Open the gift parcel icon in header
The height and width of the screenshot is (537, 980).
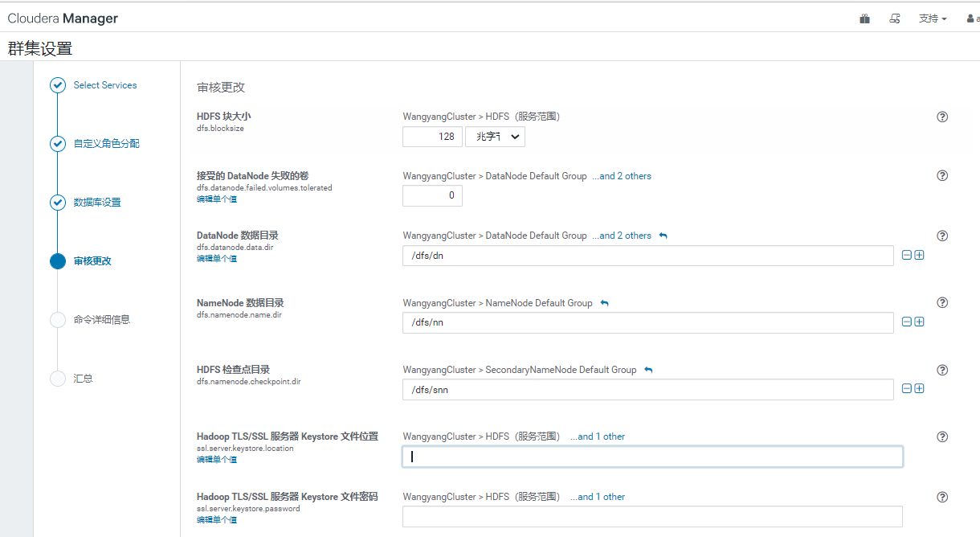coord(864,18)
